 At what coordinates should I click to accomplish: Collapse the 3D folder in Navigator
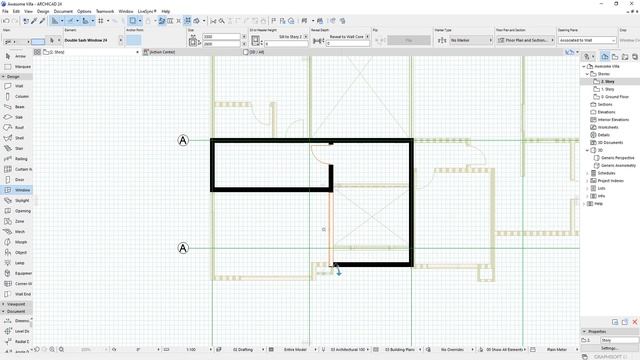(587, 150)
